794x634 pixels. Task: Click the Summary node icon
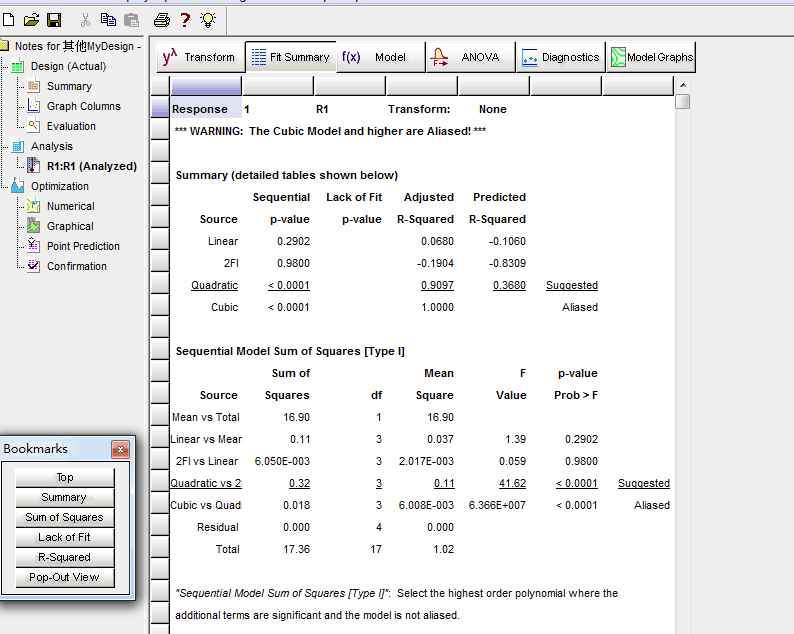point(33,86)
